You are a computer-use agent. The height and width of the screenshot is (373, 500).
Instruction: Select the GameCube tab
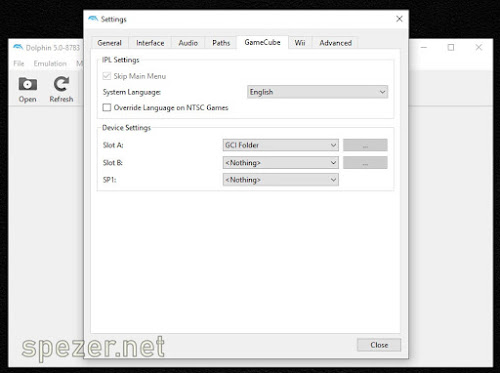(262, 42)
